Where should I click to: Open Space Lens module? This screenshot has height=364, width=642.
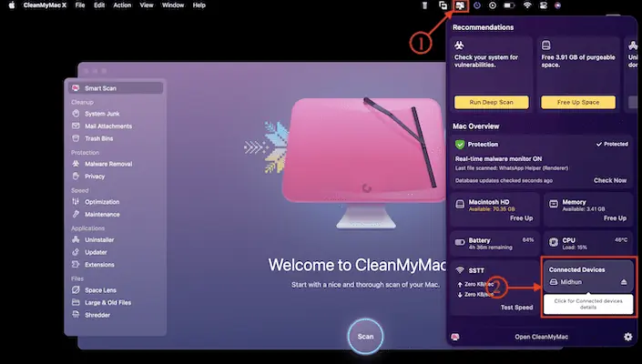click(100, 290)
